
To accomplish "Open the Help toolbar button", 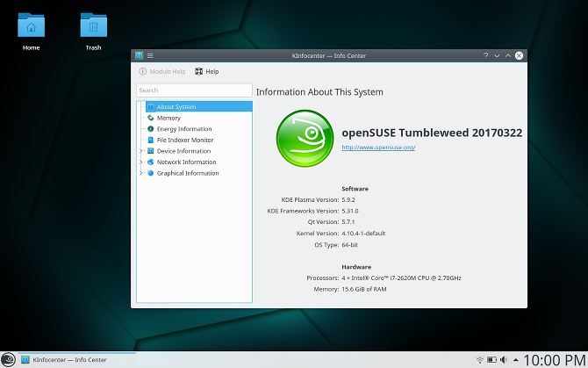I will [x=206, y=71].
